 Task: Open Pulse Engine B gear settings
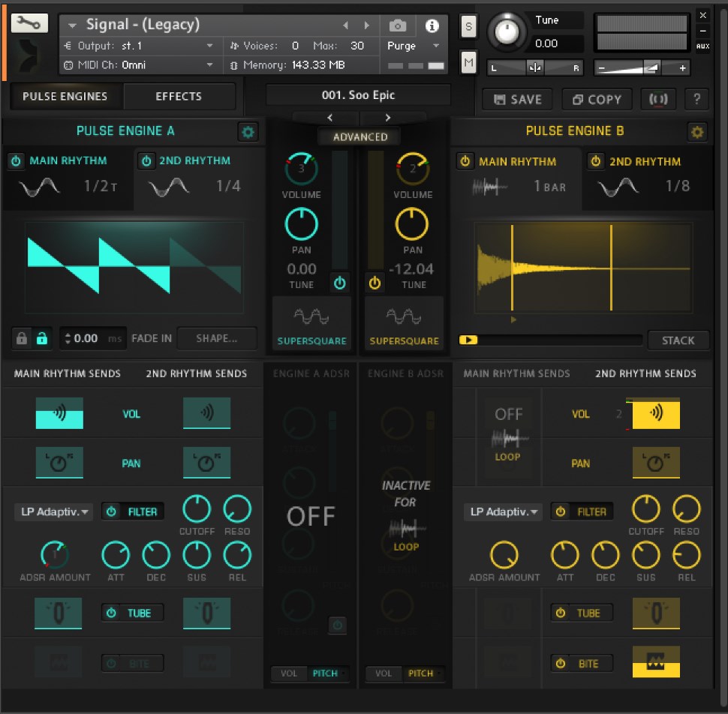[697, 133]
